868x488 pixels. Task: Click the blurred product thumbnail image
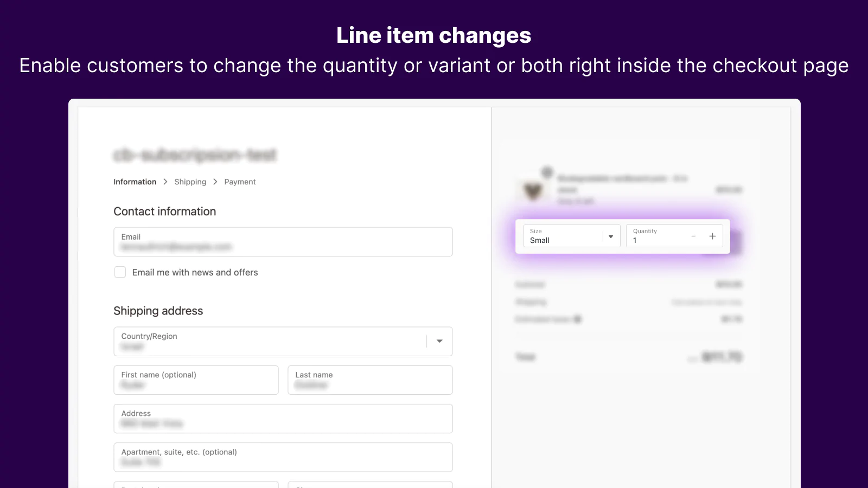(533, 190)
